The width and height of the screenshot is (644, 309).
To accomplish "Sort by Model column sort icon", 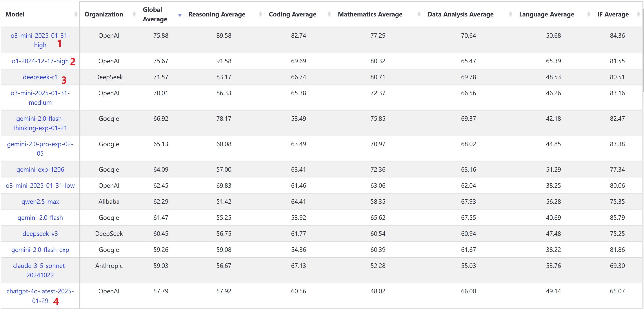I will pyautogui.click(x=76, y=14).
